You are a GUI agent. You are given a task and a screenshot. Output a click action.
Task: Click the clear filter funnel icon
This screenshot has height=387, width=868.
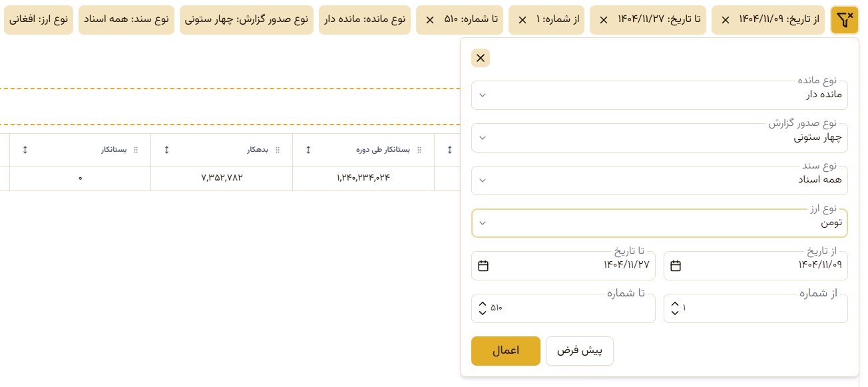tap(845, 20)
